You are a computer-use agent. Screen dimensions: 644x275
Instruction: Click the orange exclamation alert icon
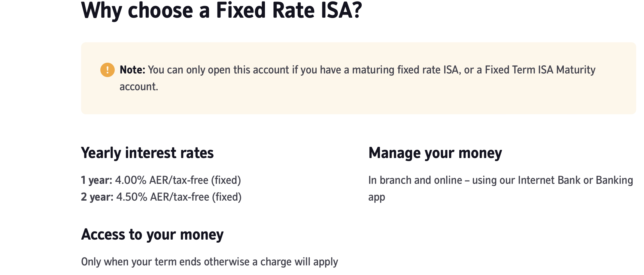pyautogui.click(x=107, y=70)
